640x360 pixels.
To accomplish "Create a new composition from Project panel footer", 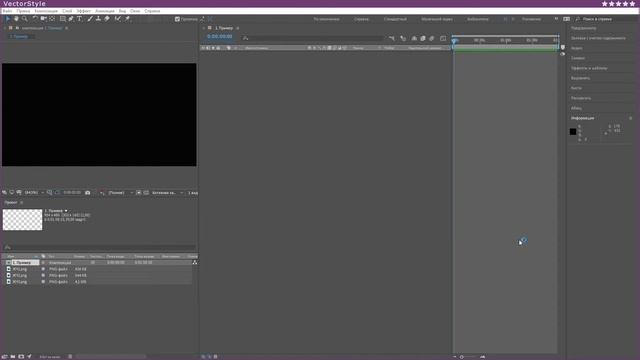I will tap(21, 357).
